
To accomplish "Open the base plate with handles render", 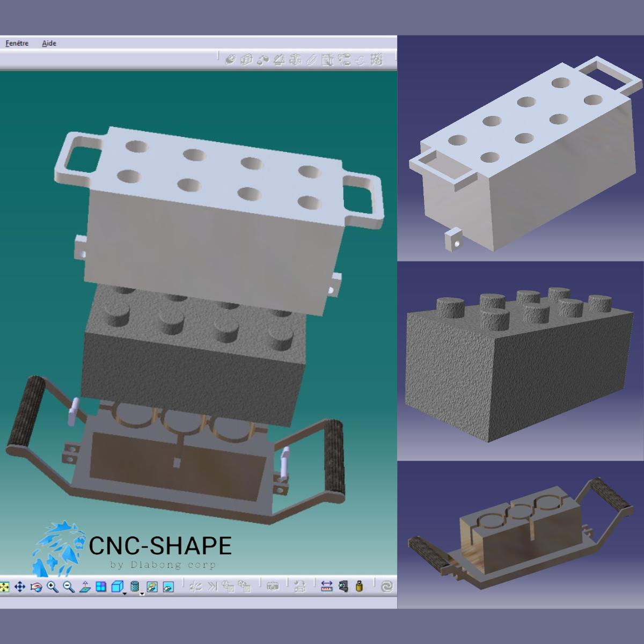I will [521, 535].
